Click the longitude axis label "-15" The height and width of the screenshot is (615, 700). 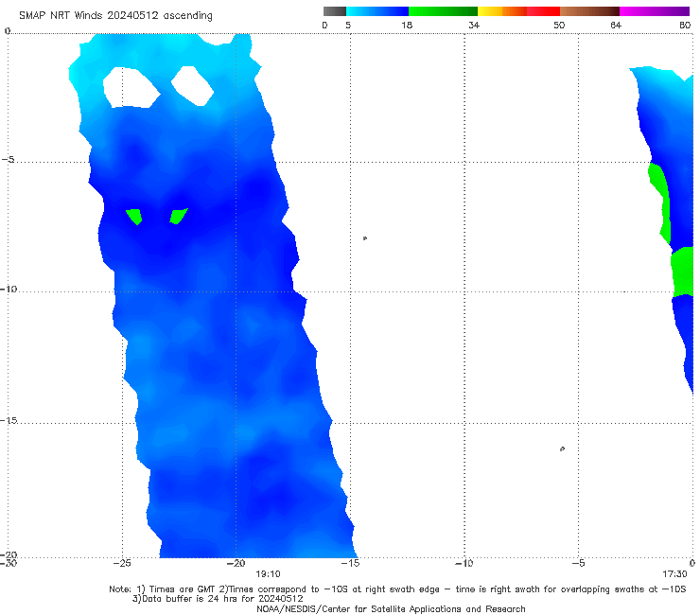350,563
